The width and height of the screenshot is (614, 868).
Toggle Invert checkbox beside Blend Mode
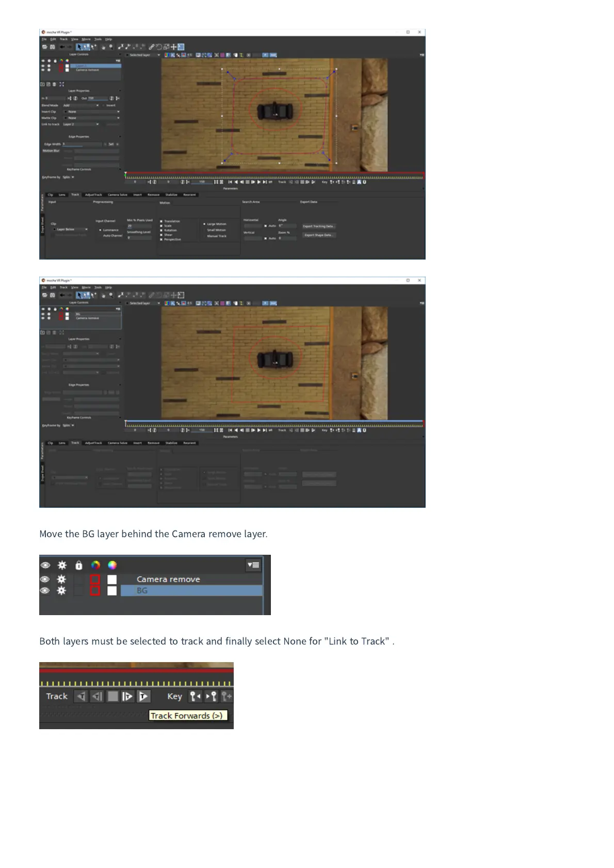tap(104, 105)
